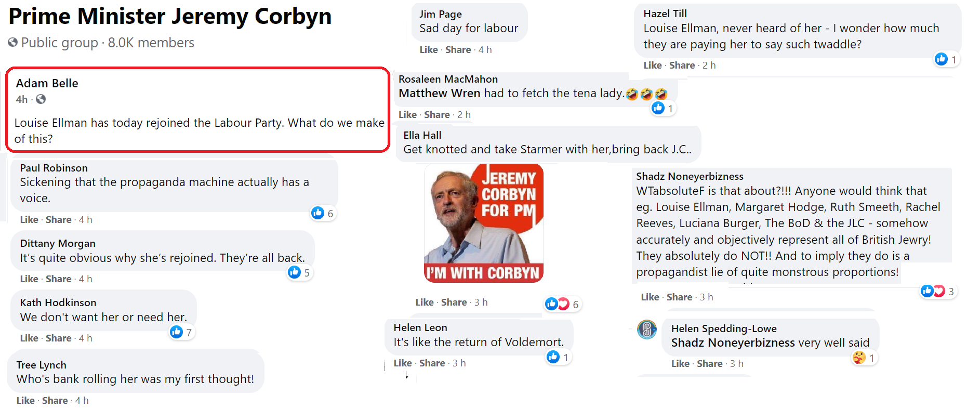Click the Prime Minister Jeremy Corbyn group title

coord(170,17)
